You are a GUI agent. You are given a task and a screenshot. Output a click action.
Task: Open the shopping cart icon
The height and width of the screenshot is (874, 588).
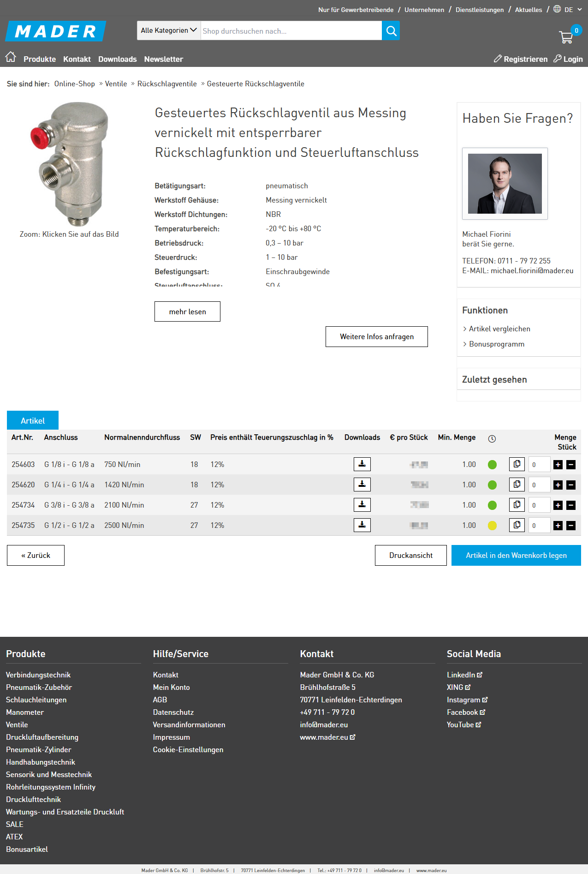pos(566,37)
